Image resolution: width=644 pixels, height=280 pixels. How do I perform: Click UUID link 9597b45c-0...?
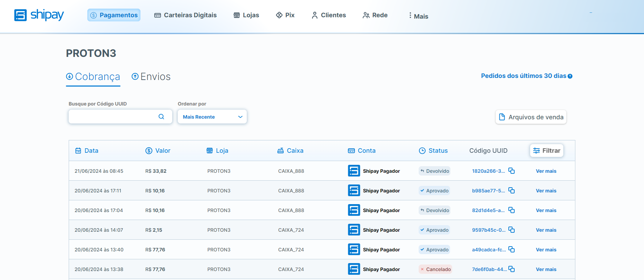(489, 230)
